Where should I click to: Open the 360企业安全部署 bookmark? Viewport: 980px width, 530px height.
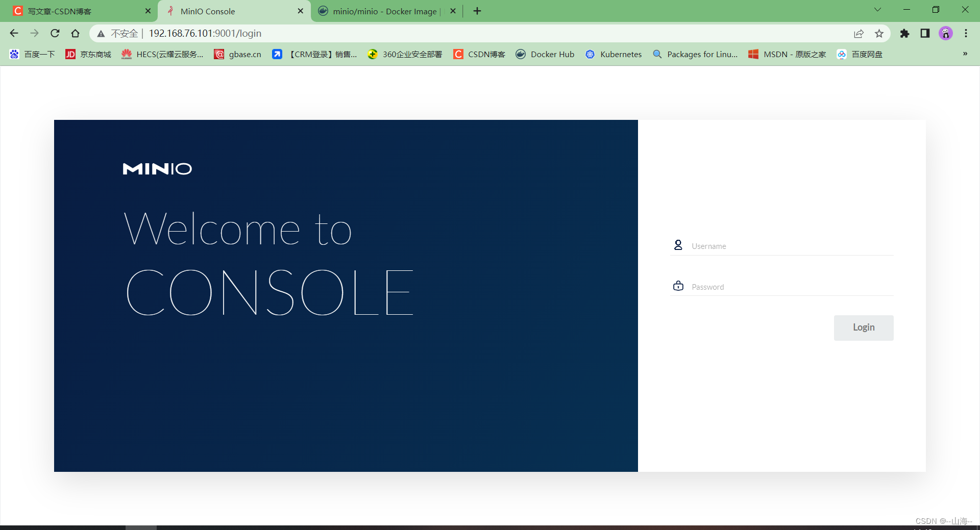tap(405, 54)
